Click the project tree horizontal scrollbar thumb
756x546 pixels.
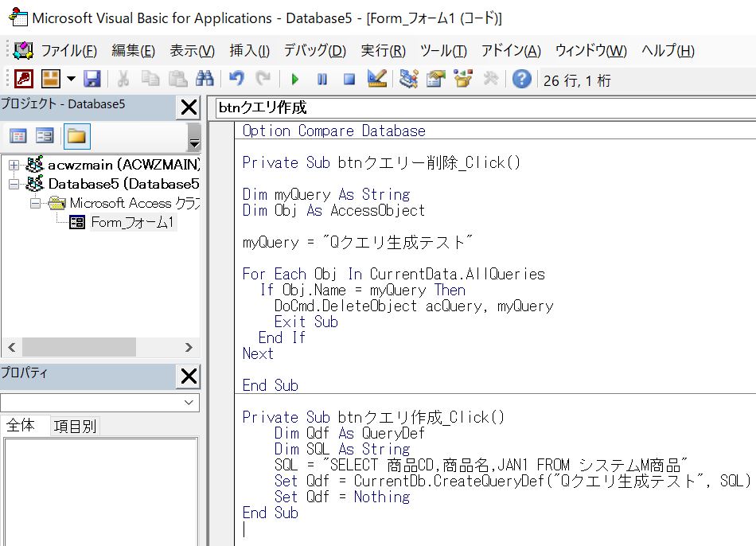79,347
